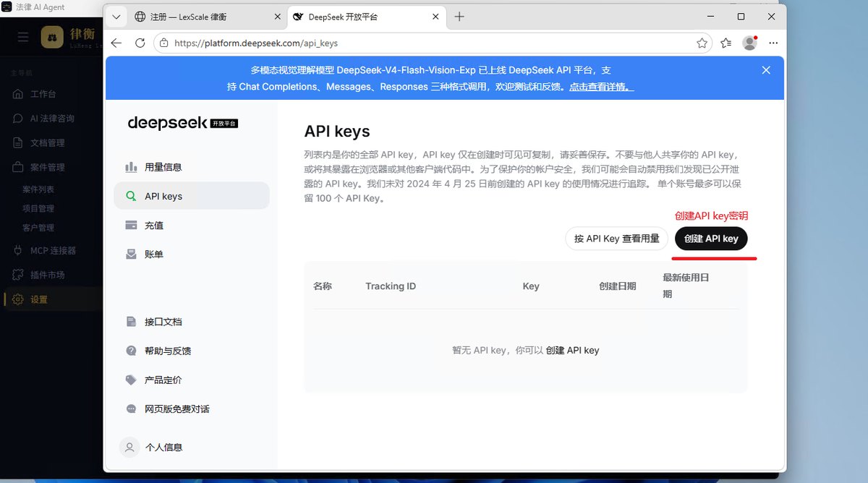Select 项目管理 under 案件管理
868x483 pixels.
pyautogui.click(x=38, y=208)
